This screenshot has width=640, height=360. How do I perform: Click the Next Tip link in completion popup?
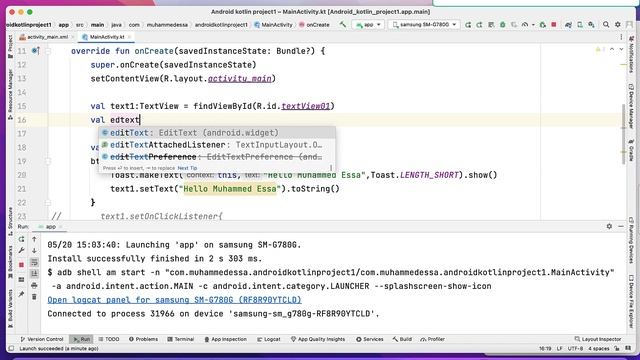coord(187,168)
